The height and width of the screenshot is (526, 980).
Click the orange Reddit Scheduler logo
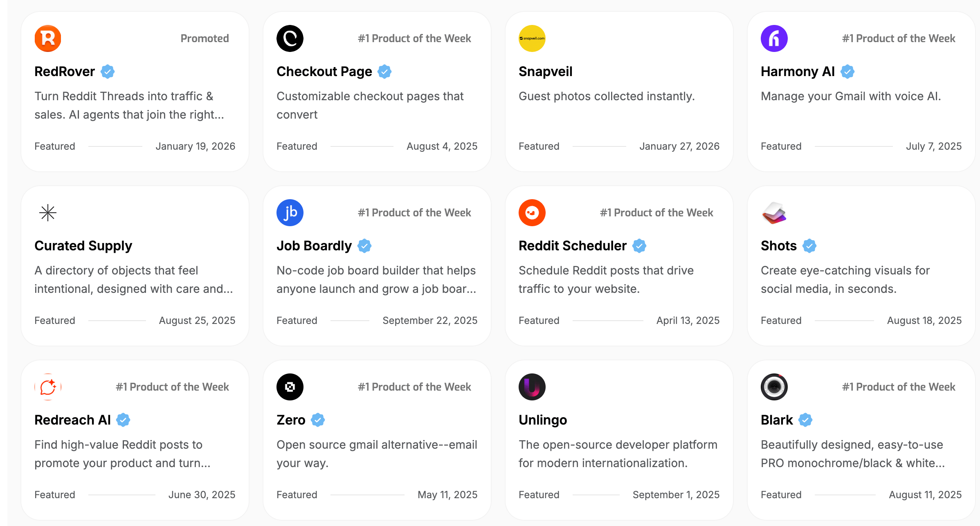tap(532, 213)
